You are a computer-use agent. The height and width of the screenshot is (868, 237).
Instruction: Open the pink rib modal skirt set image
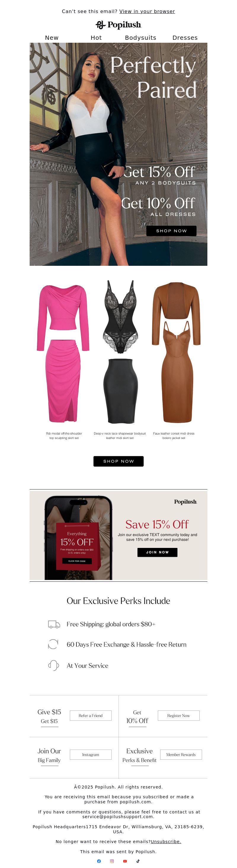pos(63,353)
